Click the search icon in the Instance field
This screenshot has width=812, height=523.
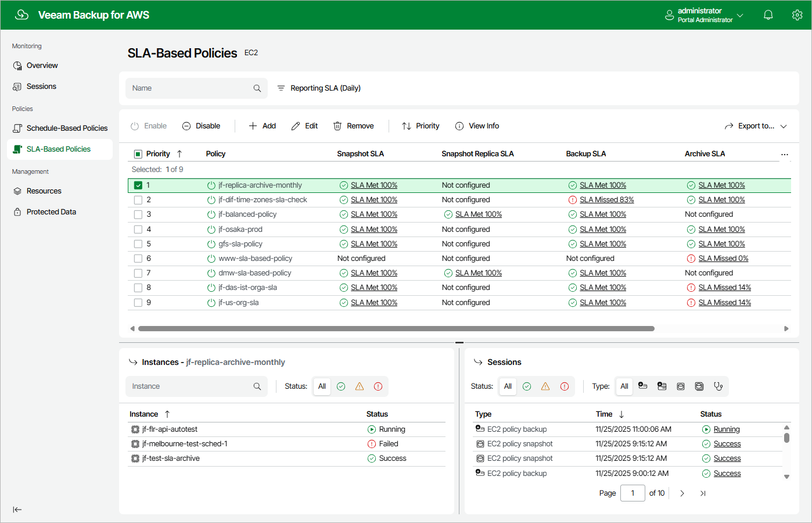click(257, 386)
